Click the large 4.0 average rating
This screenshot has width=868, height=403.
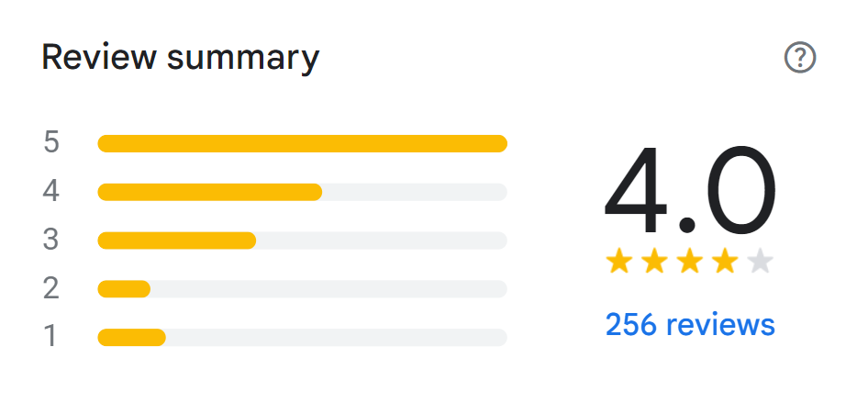(690, 191)
